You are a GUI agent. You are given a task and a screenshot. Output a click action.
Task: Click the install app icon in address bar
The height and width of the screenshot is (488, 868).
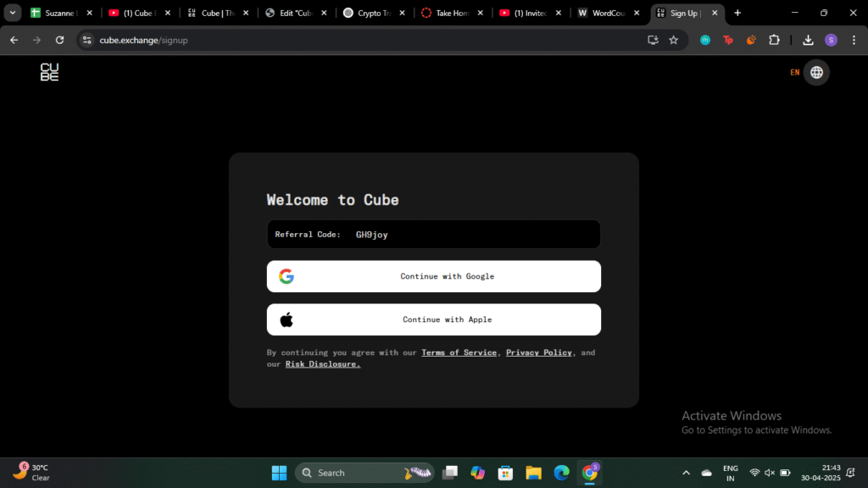tap(653, 40)
